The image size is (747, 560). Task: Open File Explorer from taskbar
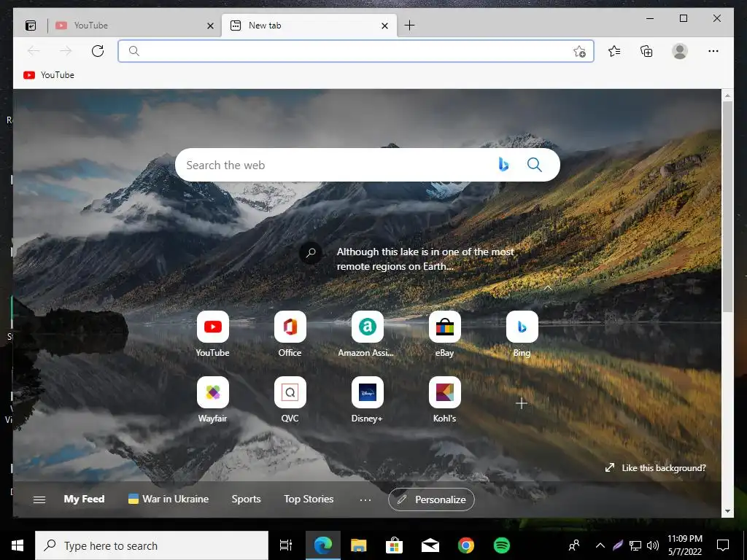coord(359,545)
